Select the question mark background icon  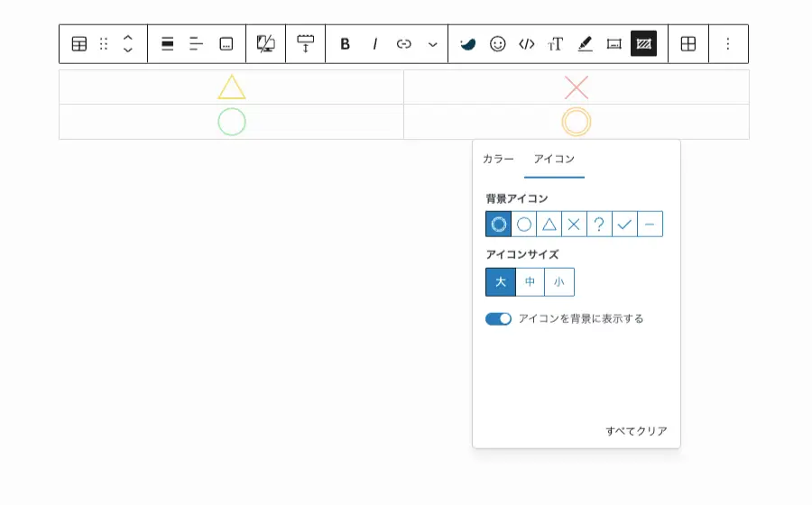click(x=599, y=224)
